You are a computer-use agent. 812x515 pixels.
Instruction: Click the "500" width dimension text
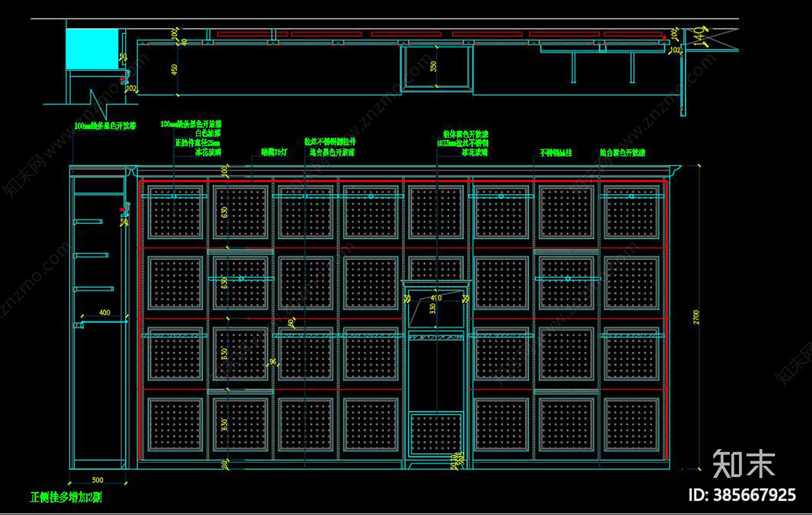coord(97,480)
